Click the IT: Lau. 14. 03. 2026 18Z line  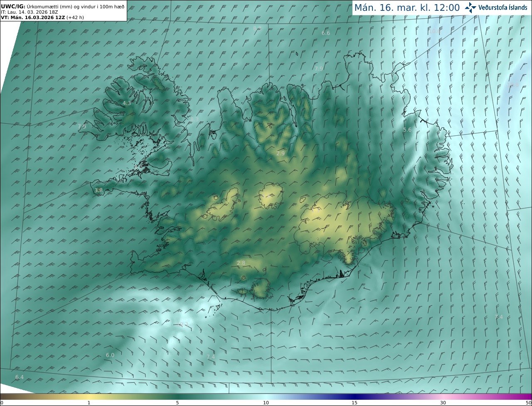30,12
